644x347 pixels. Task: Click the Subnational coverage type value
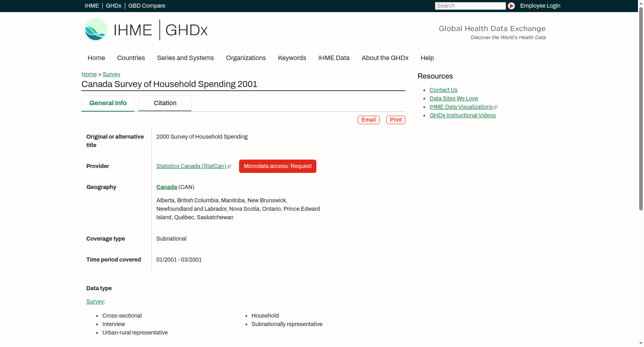point(171,239)
